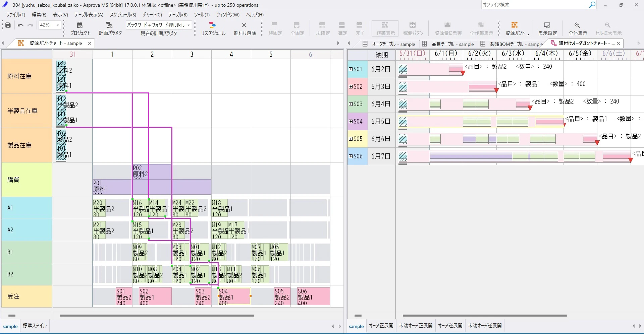Toggle the 非固定 unfixed status
This screenshot has width=644, height=334.
(275, 28)
